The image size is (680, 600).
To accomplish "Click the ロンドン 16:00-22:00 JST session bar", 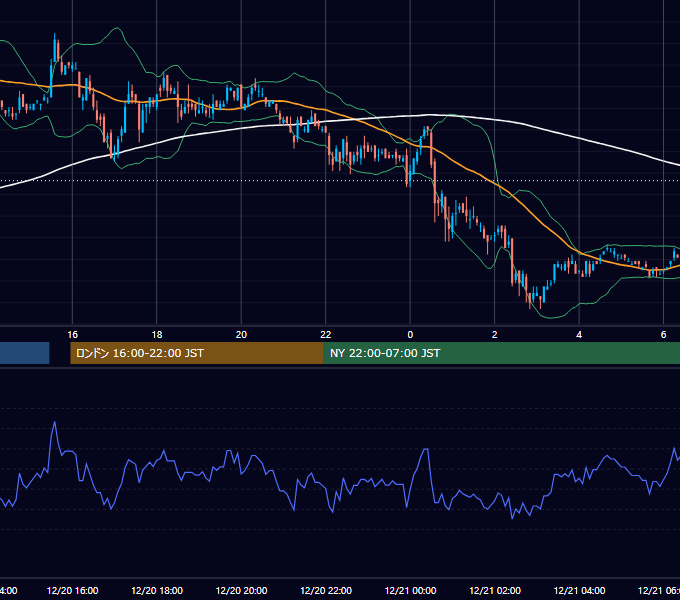I will tap(197, 353).
